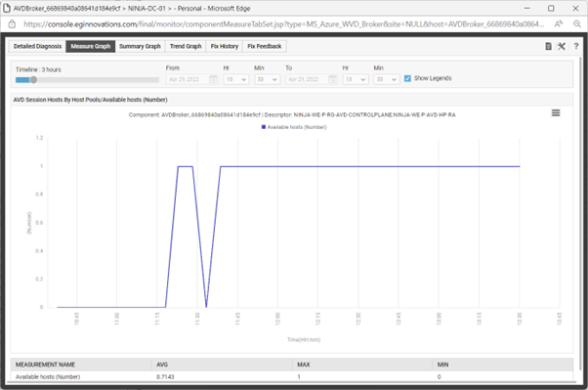Click the AVD Session Hosts By Host Pools heading

click(91, 100)
